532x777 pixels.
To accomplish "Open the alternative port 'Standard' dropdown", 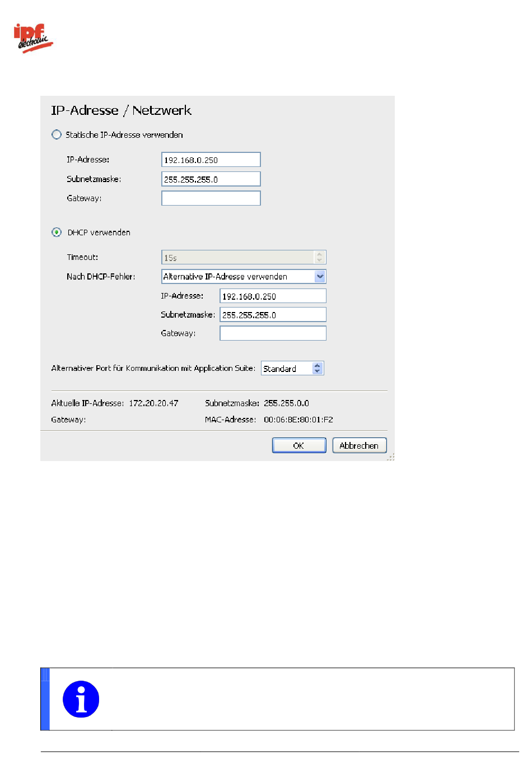I will pos(318,368).
